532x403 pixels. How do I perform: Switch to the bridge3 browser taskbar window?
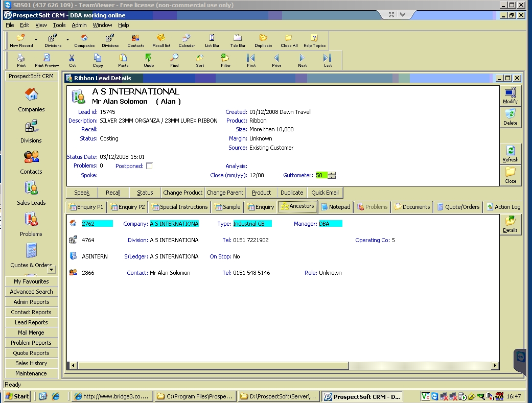(x=111, y=396)
